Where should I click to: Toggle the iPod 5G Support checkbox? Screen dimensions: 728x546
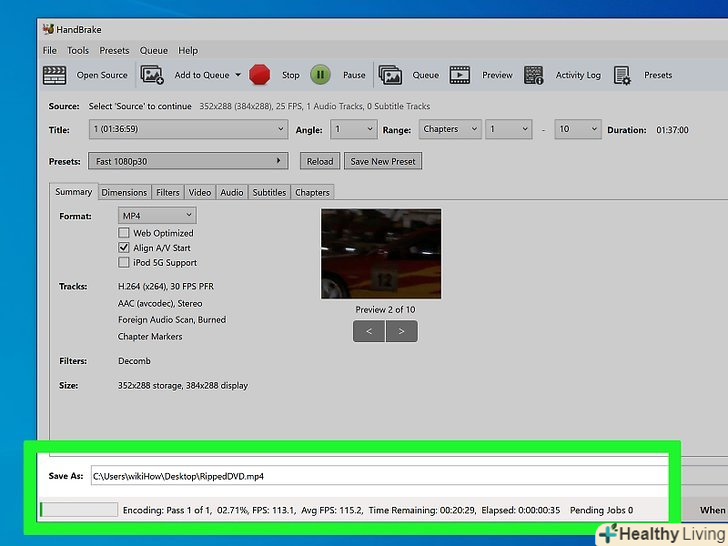(124, 263)
